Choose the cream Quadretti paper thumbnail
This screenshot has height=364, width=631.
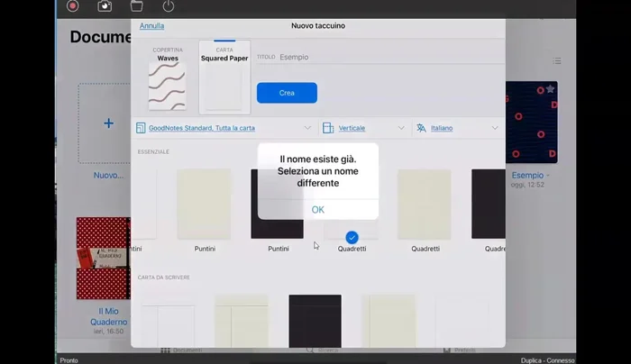click(425, 205)
